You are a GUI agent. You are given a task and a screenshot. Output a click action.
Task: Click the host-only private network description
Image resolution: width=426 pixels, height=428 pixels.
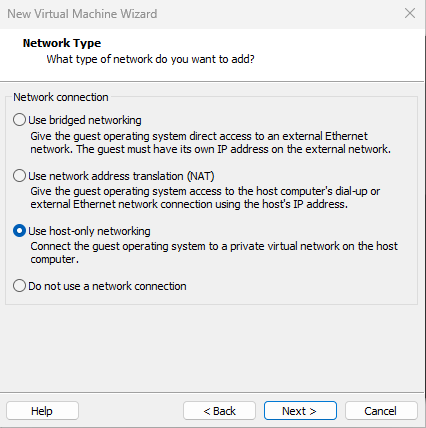pos(214,253)
